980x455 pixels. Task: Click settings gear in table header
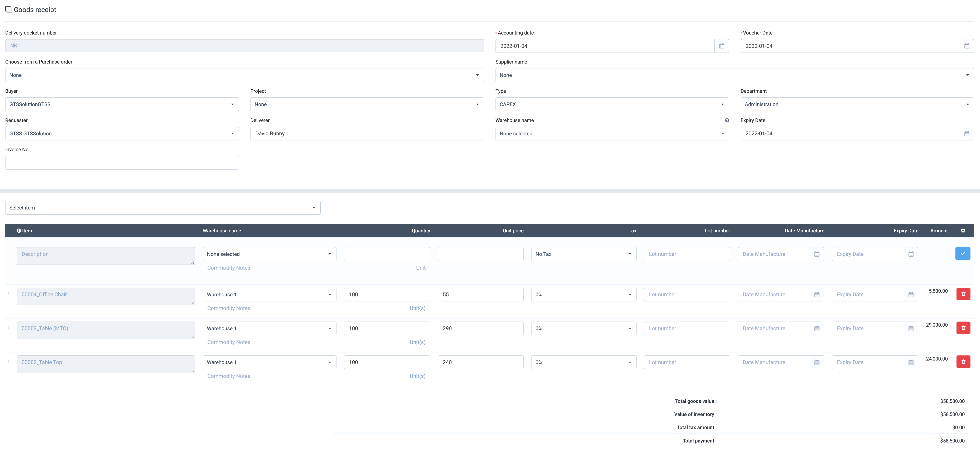click(962, 230)
